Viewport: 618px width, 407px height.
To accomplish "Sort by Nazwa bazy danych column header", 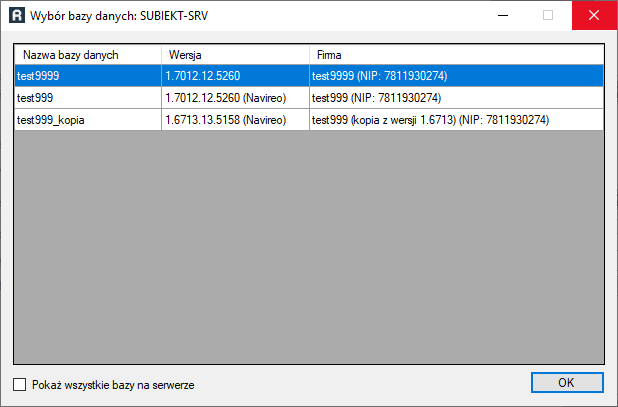I will [88, 55].
